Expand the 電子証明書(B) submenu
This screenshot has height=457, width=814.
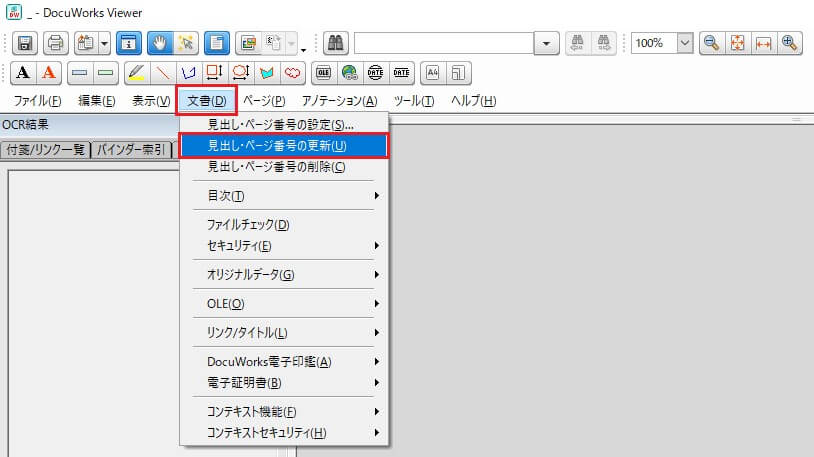(x=284, y=383)
